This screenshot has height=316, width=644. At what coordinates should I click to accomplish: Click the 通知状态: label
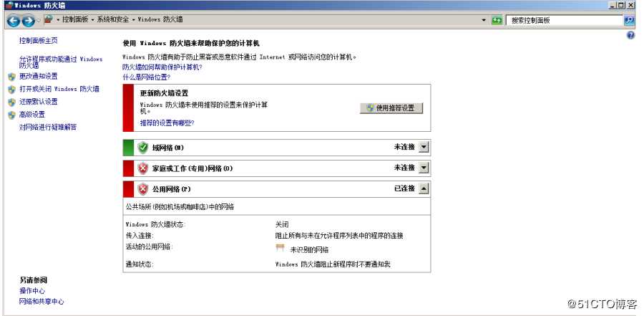pyautogui.click(x=140, y=264)
